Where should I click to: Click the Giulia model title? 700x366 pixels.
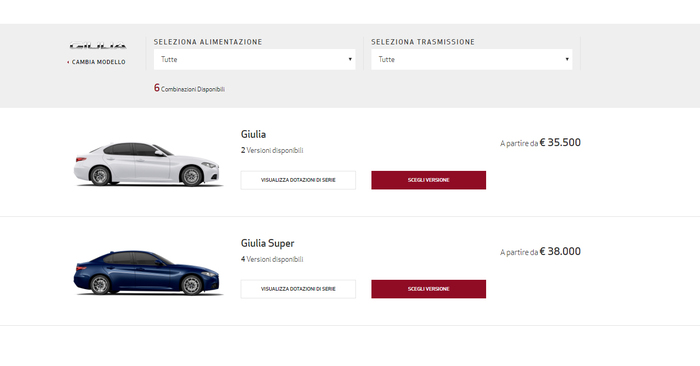253,134
